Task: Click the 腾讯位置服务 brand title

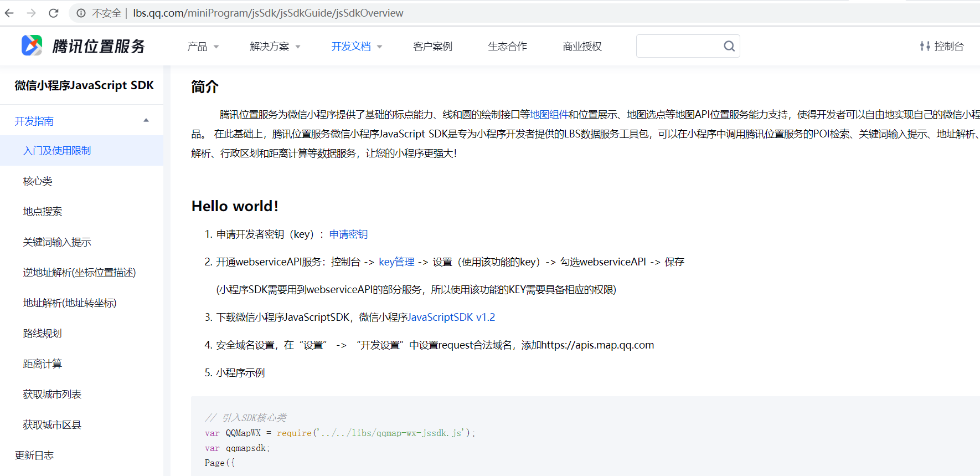Action: pyautogui.click(x=99, y=46)
